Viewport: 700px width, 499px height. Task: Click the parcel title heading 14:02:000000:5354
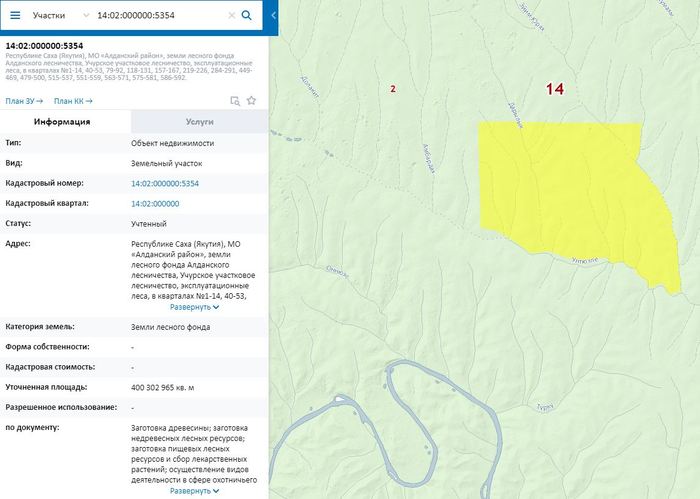pos(44,45)
